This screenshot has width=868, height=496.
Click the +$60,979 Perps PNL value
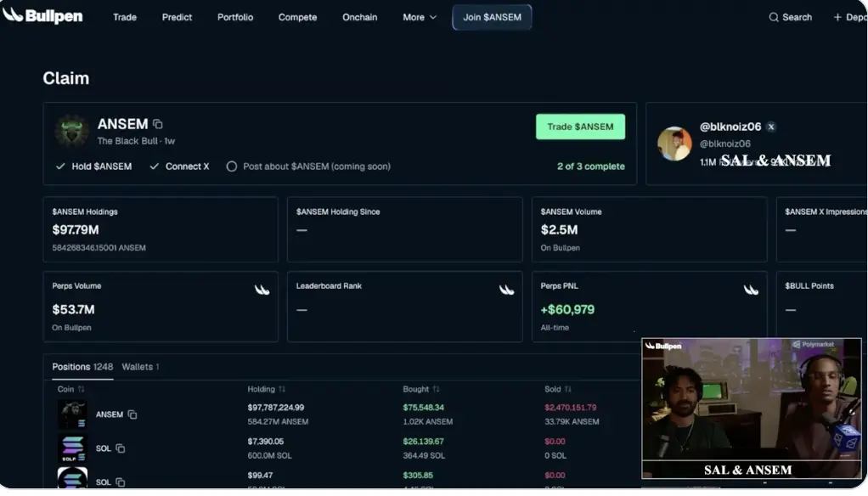coord(567,309)
